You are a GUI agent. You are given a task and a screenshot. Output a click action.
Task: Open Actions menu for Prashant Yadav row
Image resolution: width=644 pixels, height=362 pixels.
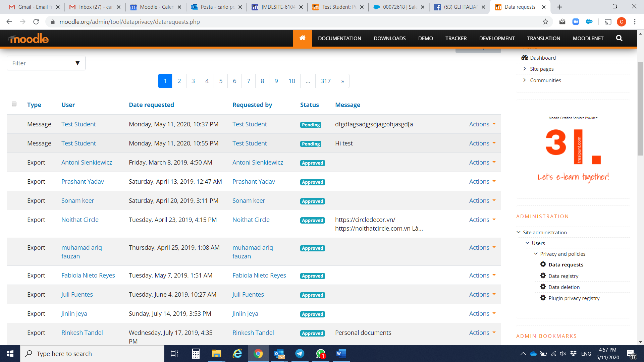coord(482,181)
